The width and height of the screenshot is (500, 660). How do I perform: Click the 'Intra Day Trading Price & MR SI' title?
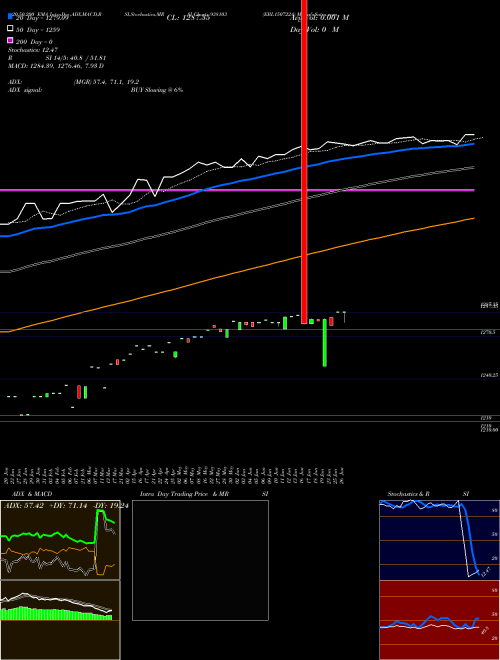point(204,494)
